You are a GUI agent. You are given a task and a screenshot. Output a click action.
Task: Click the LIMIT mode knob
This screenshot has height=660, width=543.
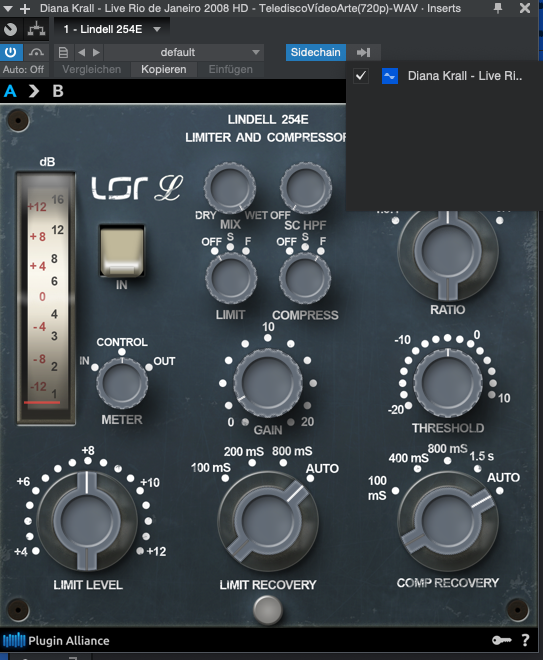231,278
